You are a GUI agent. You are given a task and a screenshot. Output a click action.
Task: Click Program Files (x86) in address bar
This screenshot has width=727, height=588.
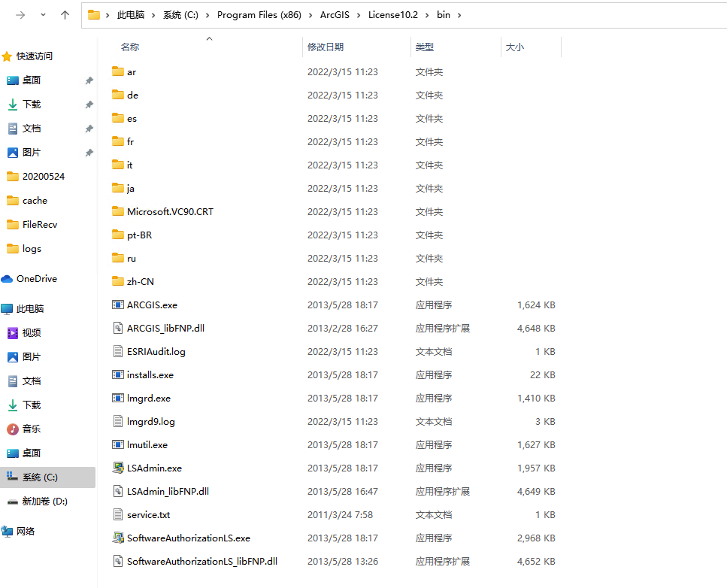pos(259,15)
